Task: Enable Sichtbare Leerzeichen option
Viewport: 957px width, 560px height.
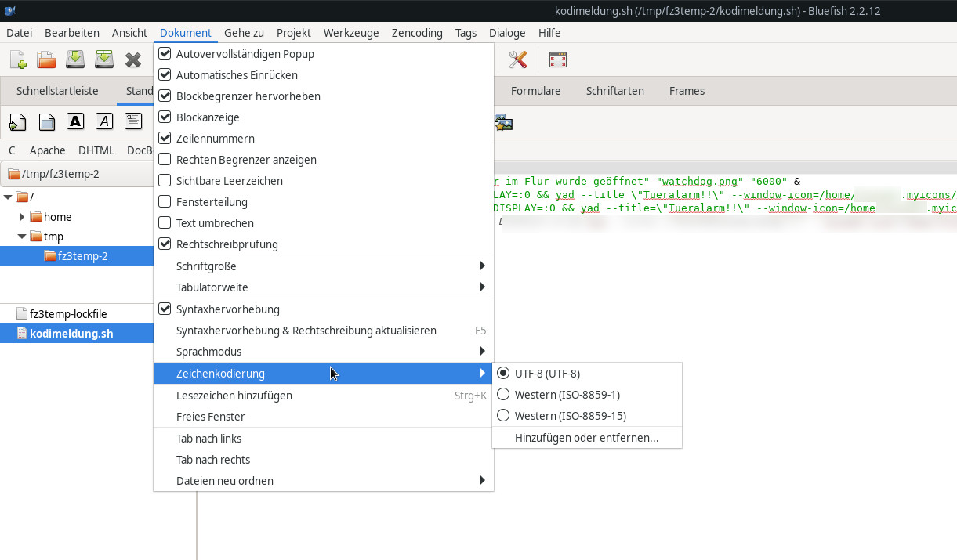Action: coord(165,181)
